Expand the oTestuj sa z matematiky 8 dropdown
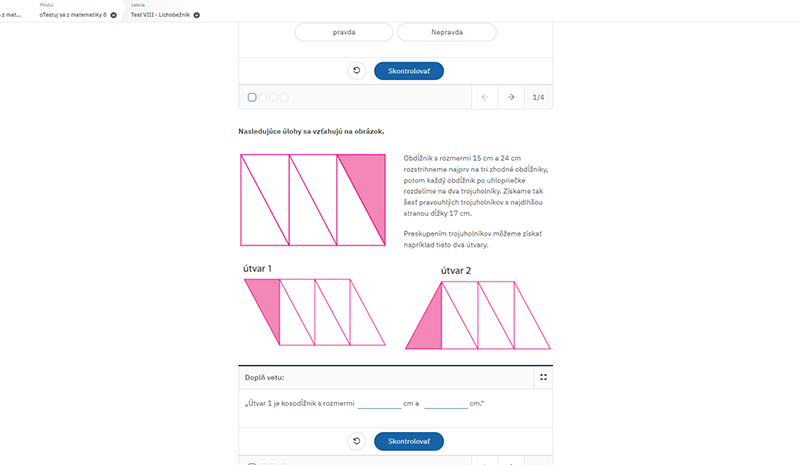 tap(113, 15)
